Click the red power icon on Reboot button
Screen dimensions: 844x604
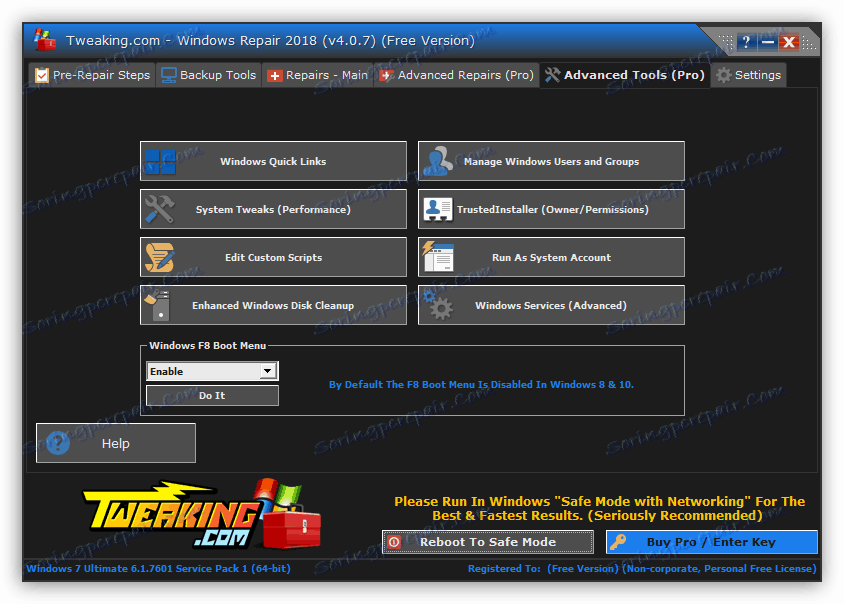[394, 542]
